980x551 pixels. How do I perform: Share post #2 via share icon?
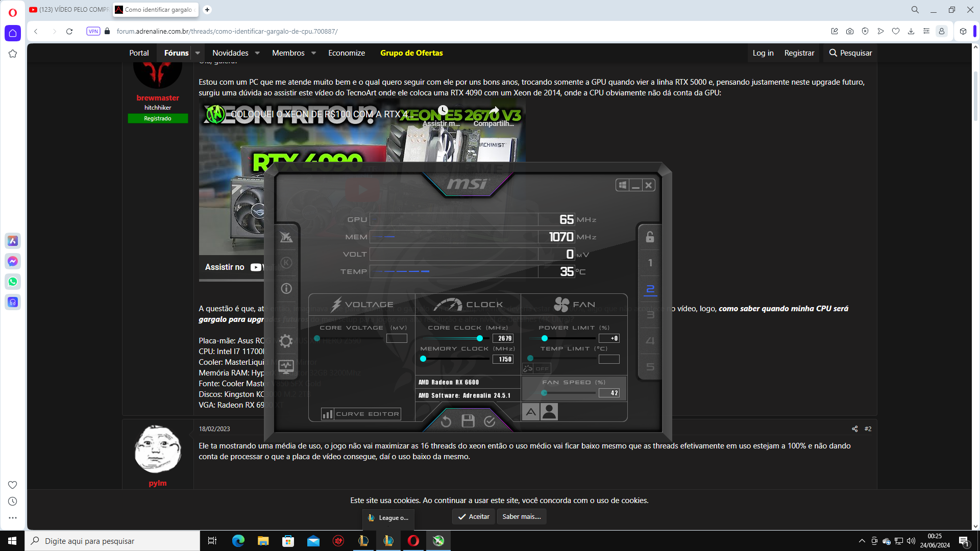[x=854, y=429]
